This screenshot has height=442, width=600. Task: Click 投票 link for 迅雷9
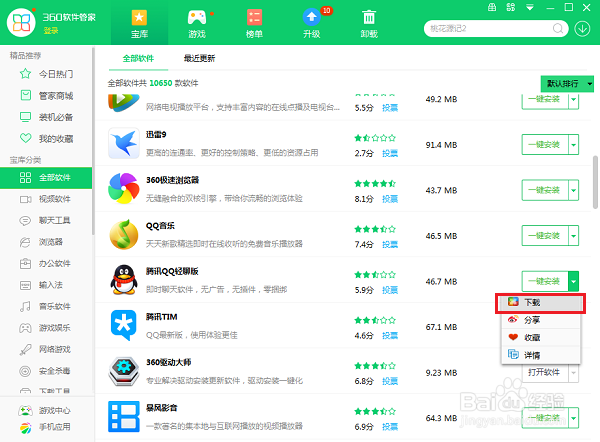click(390, 153)
